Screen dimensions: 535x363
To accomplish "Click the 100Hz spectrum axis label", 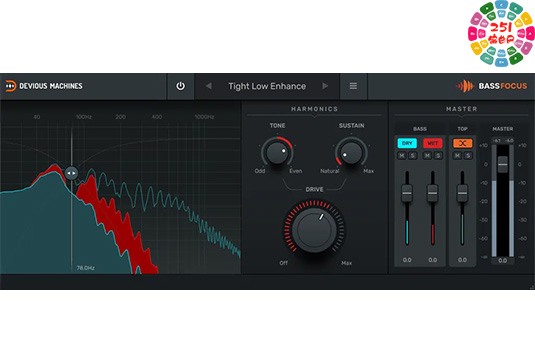I will pyautogui.click(x=84, y=117).
